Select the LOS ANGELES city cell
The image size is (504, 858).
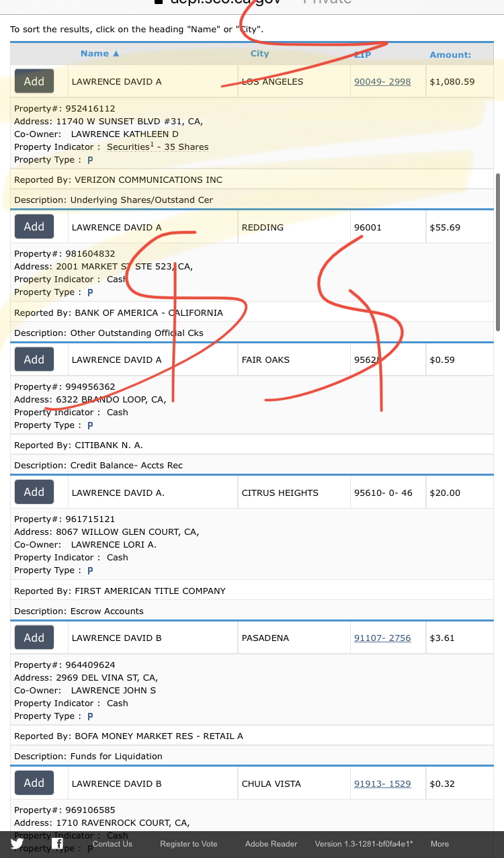click(294, 81)
